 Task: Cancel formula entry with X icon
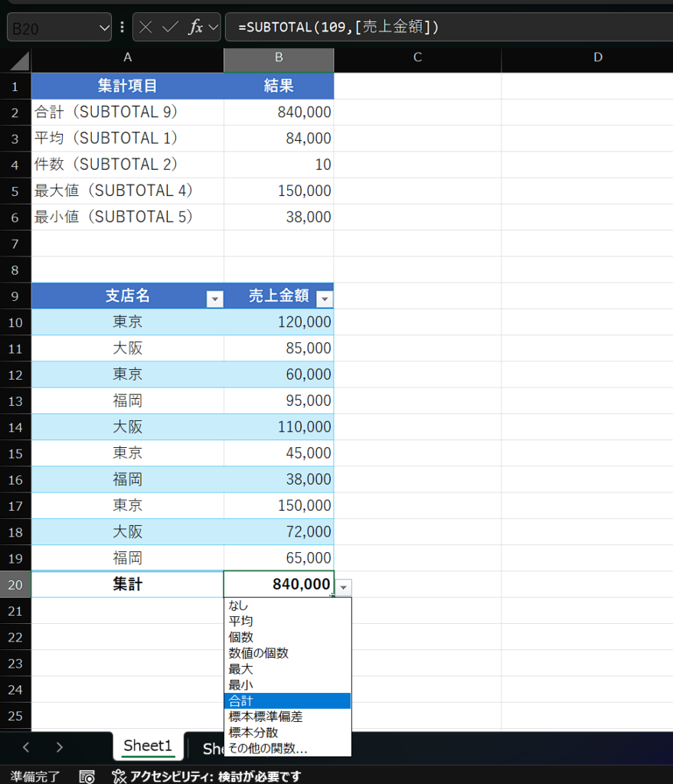[145, 28]
